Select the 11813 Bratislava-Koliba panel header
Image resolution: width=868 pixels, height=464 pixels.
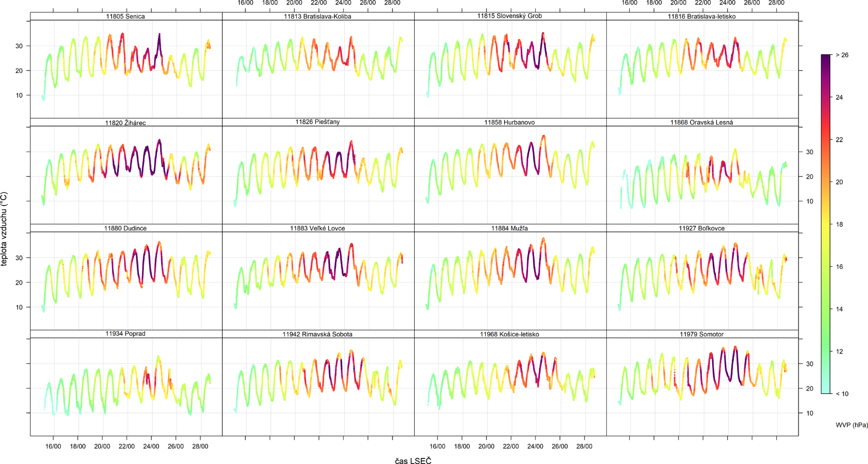click(318, 16)
